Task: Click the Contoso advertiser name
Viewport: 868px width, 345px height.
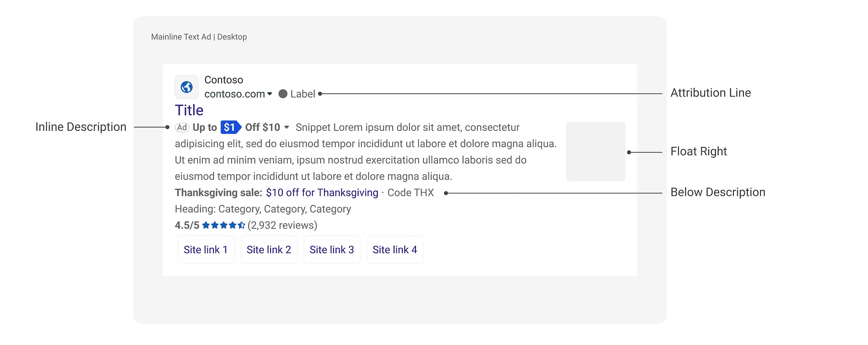Action: 224,80
